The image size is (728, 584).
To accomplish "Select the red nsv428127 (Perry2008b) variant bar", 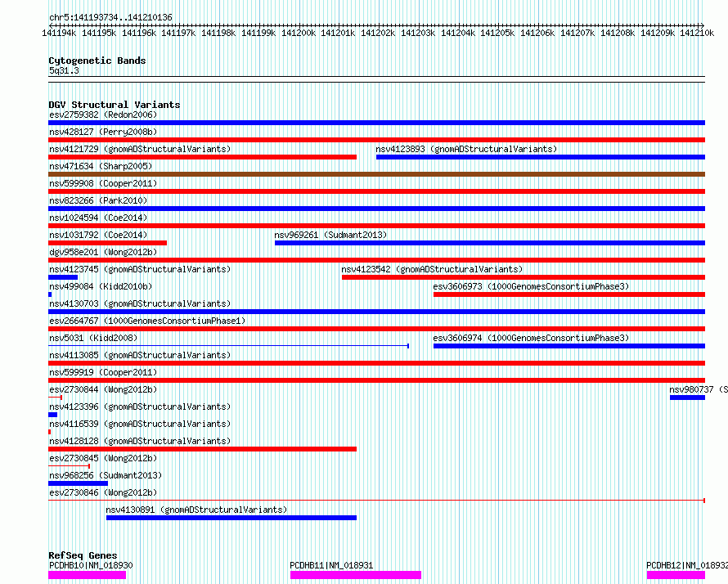I will pos(376,140).
